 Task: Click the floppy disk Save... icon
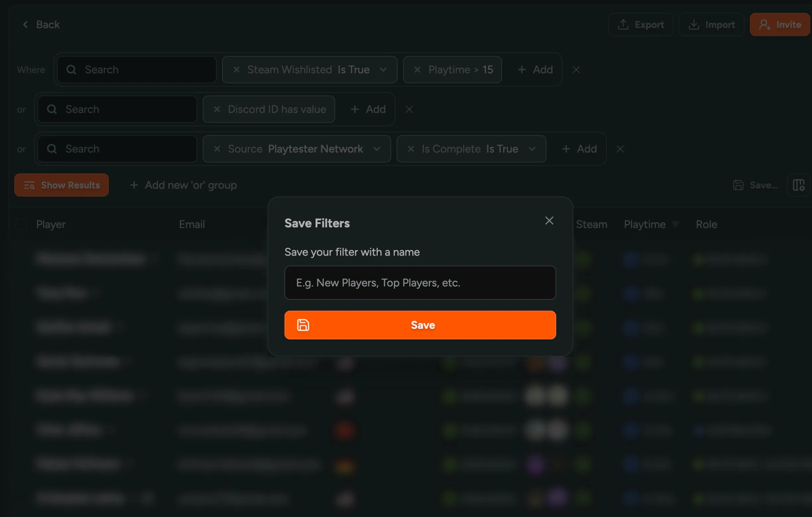(x=739, y=185)
